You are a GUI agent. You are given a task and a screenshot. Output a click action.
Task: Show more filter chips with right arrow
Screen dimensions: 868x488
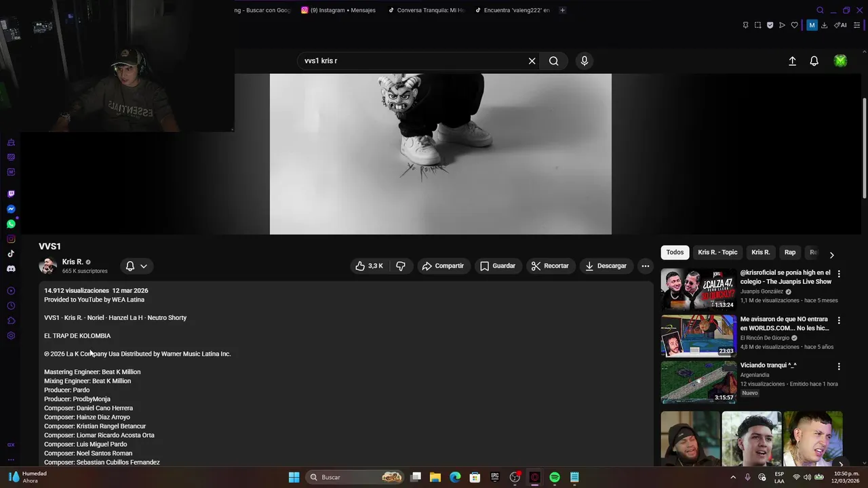(x=831, y=255)
